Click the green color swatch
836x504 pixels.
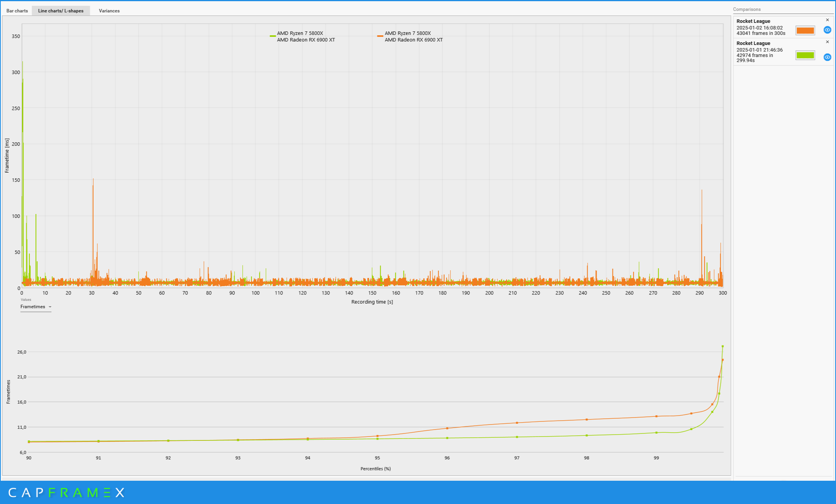(805, 55)
